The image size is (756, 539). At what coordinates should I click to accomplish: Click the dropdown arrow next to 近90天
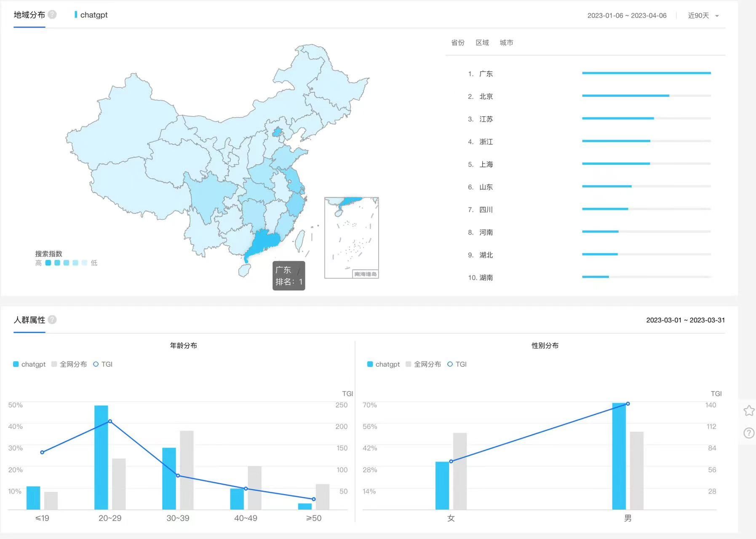(x=717, y=16)
